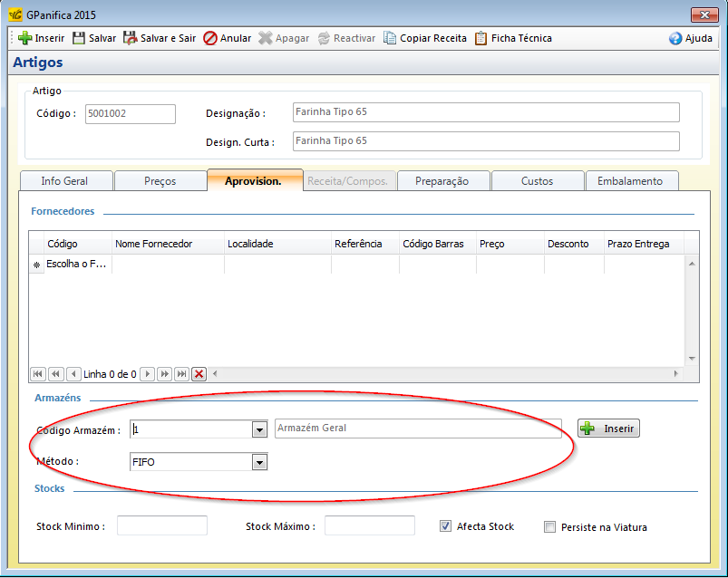
Task: Delete row with red X navigator button
Action: click(x=199, y=373)
